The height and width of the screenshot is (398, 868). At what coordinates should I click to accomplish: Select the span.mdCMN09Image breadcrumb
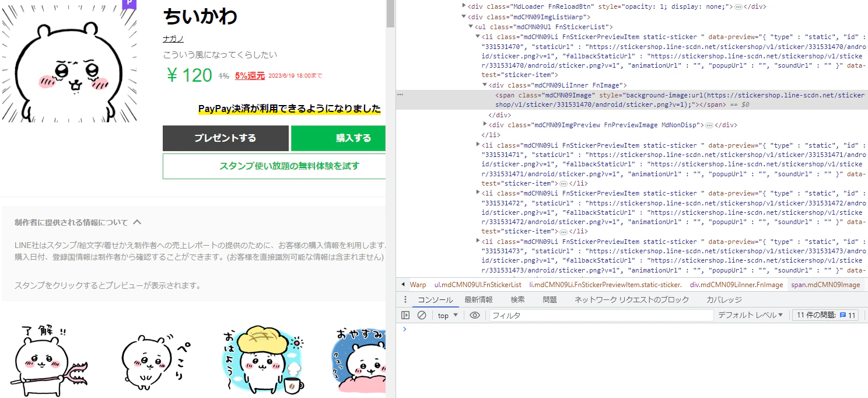coord(825,285)
